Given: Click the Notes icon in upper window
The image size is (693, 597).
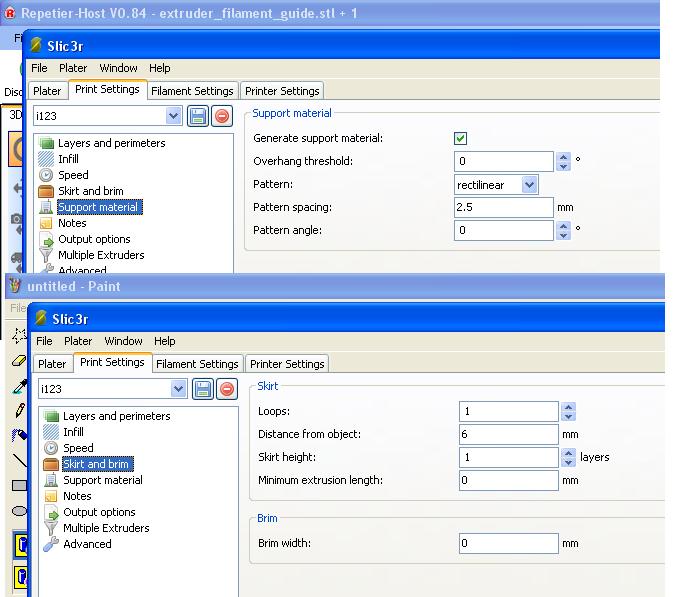Looking at the screenshot, I should coord(46,223).
